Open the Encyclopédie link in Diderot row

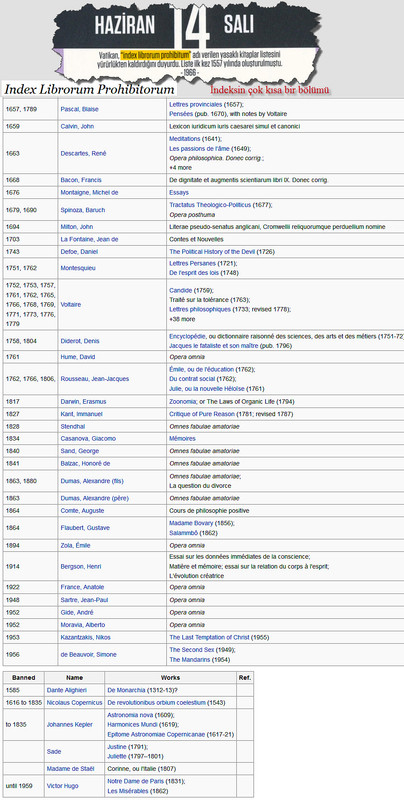(188, 337)
